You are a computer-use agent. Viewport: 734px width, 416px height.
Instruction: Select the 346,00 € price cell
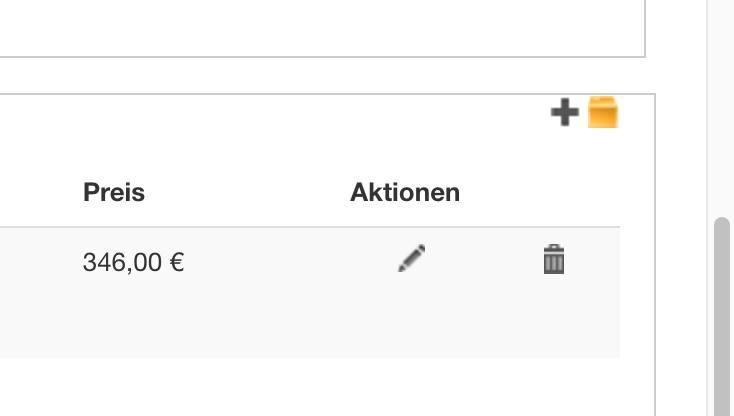(x=133, y=263)
